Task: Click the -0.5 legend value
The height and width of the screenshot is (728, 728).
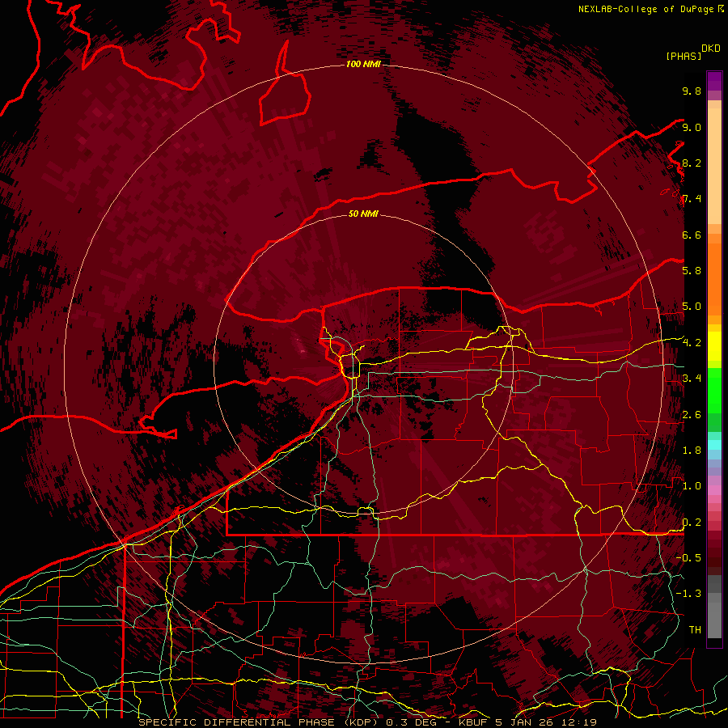Action: (x=688, y=558)
